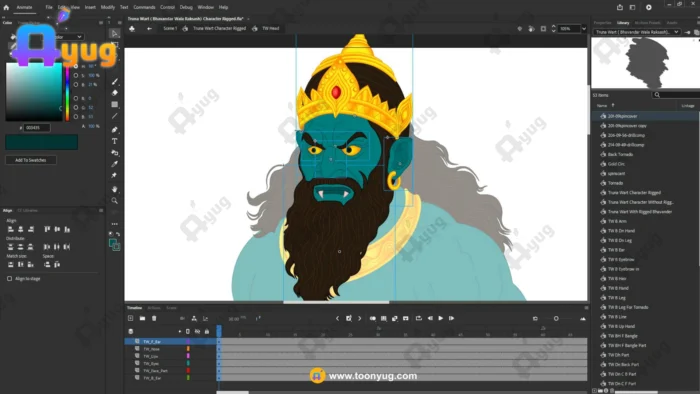The height and width of the screenshot is (394, 700).
Task: Select the Selection arrow tool
Action: point(115,33)
